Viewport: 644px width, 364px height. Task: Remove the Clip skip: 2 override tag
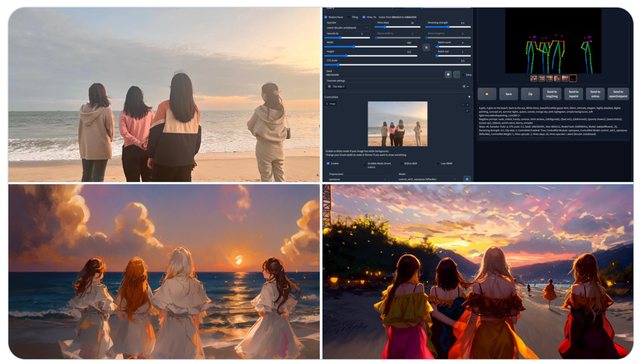coord(330,86)
